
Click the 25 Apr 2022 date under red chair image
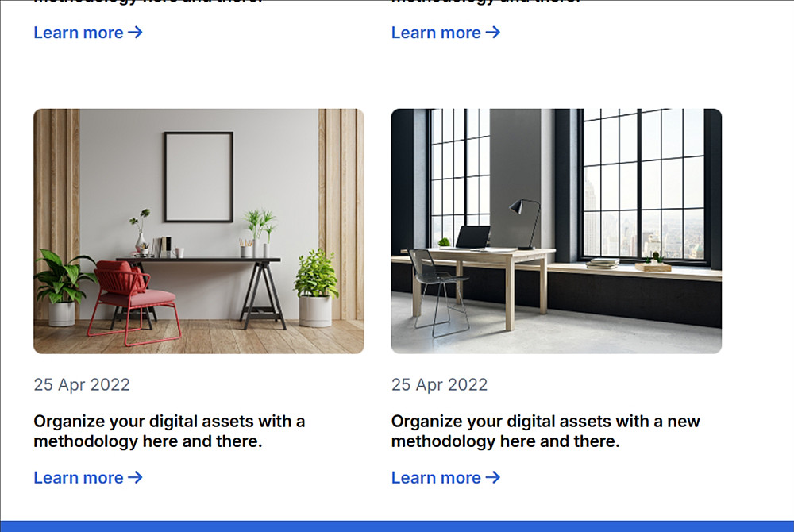(82, 384)
